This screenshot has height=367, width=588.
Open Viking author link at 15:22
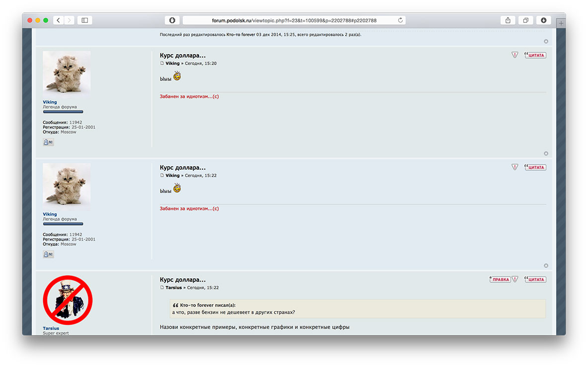(x=172, y=176)
